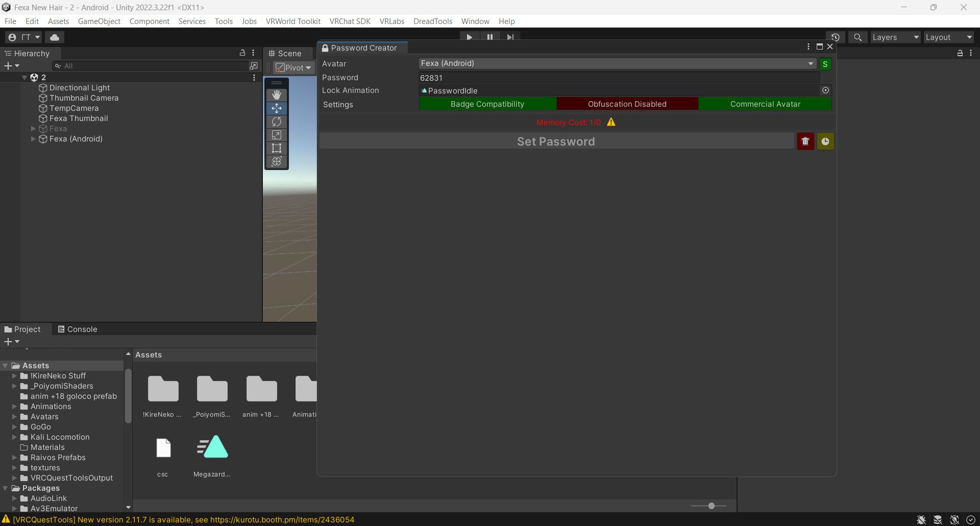Click the cache server status icon
Viewport: 980px width, 526px height.
tap(938, 520)
